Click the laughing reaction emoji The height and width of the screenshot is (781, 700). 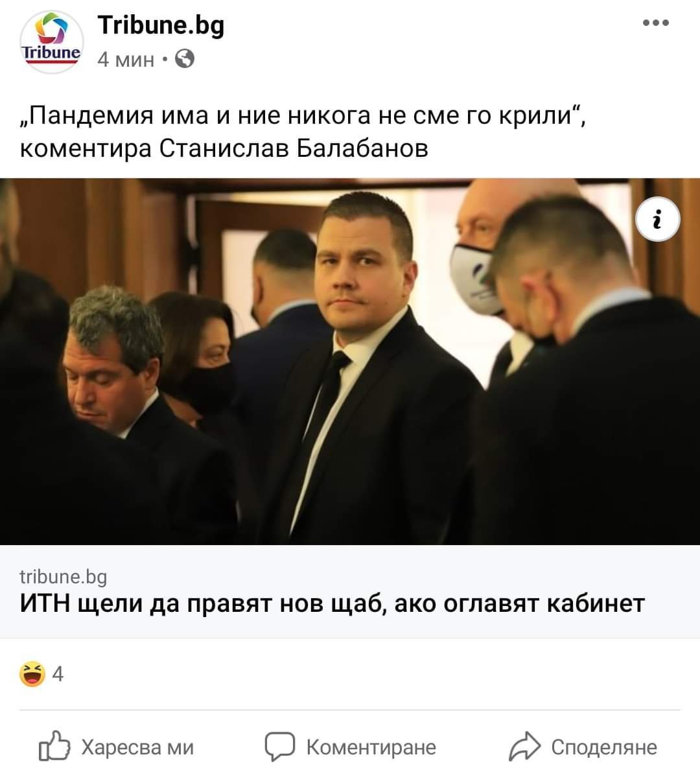[x=32, y=674]
